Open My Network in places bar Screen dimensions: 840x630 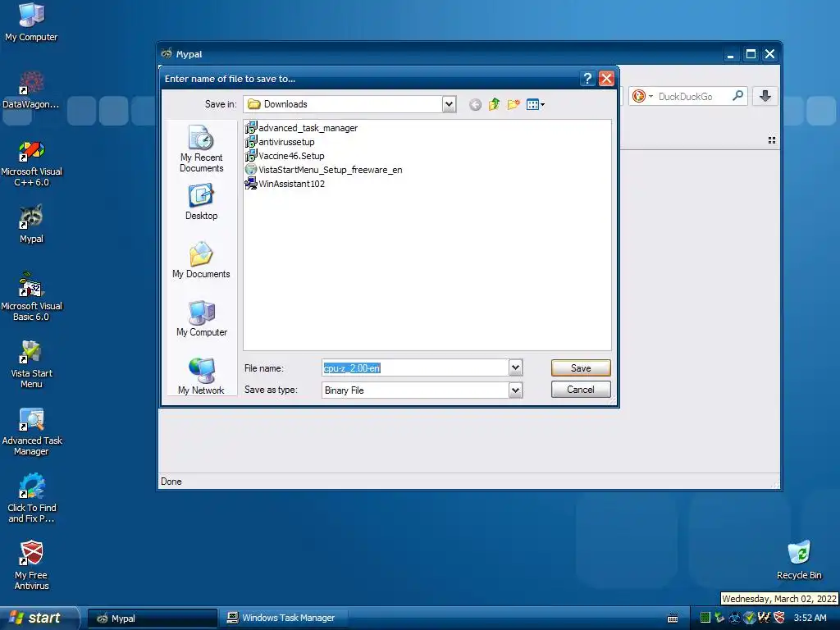coord(201,377)
